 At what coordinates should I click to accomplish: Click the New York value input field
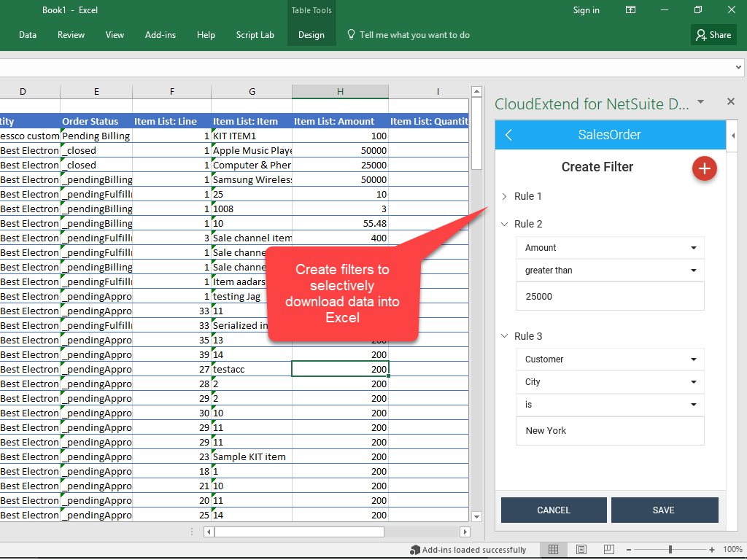[610, 430]
